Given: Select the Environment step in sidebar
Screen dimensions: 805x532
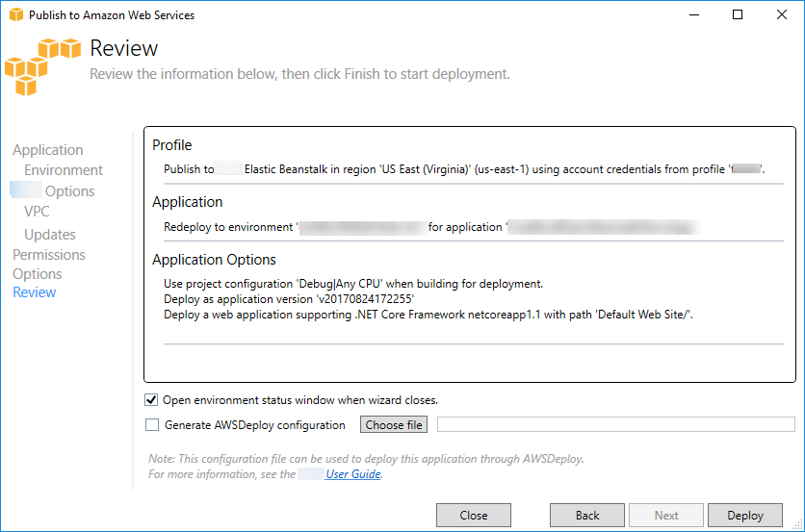Looking at the screenshot, I should tap(64, 170).
